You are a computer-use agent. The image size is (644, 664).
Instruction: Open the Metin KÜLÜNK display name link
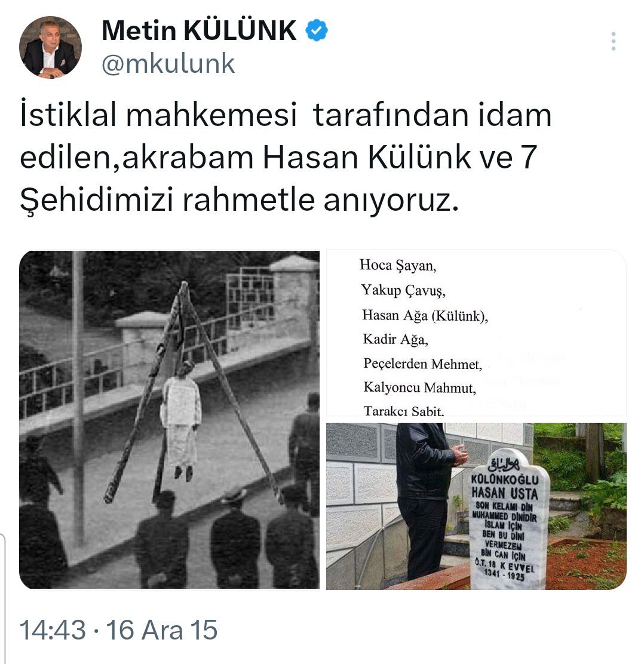coord(199,30)
